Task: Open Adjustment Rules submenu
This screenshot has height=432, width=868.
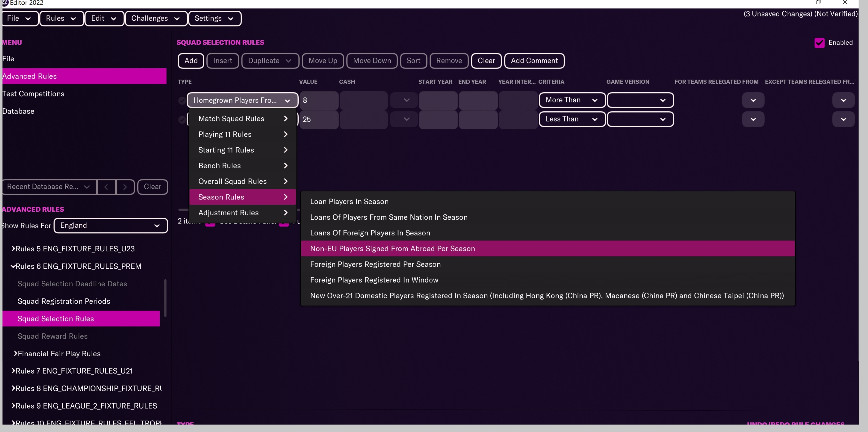Action: pos(242,213)
